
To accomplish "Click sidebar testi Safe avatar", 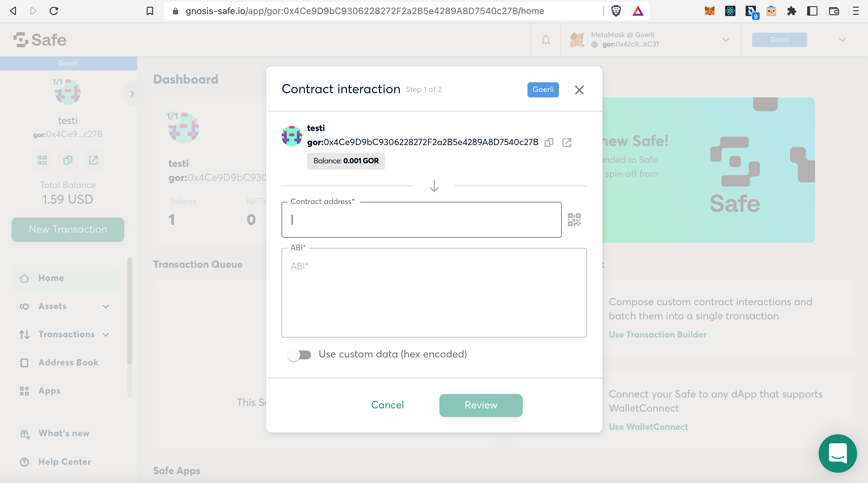I will point(68,92).
